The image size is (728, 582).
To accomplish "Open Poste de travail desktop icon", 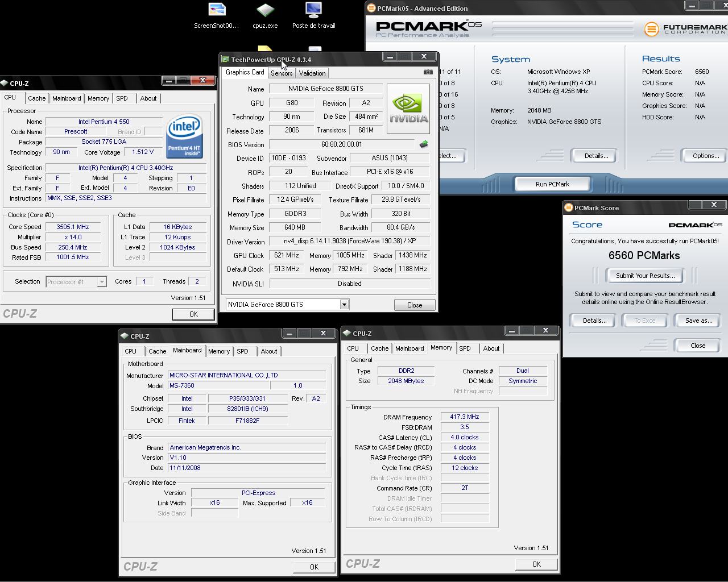I will tap(313, 16).
